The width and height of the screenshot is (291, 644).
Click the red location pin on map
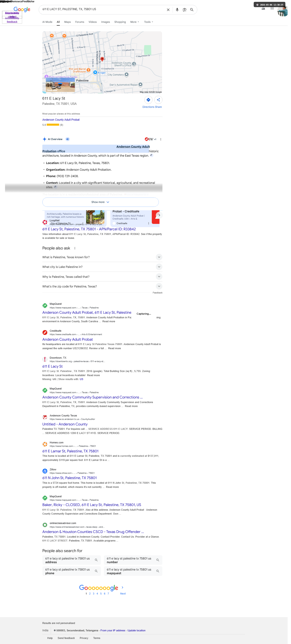coord(102,59)
